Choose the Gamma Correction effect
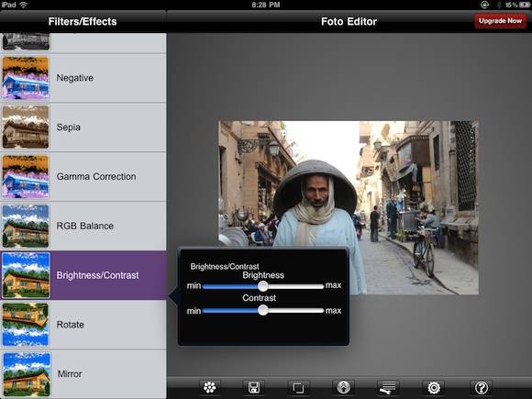 (83, 176)
